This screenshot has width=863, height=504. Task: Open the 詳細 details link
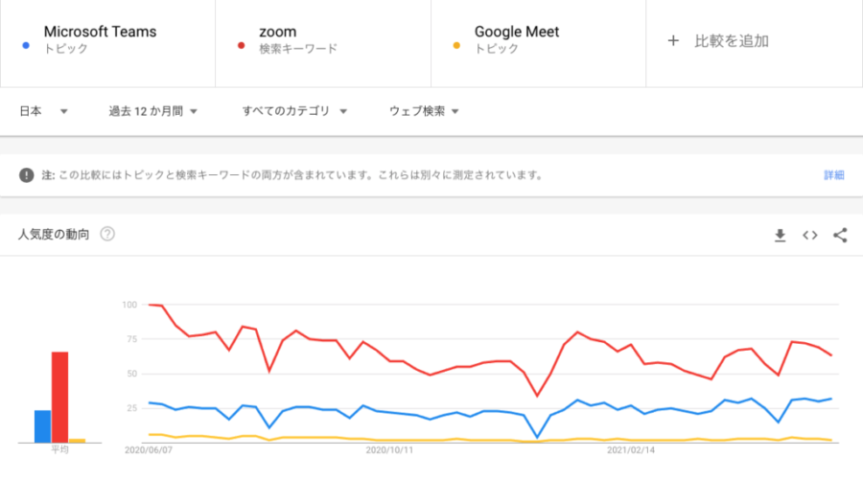(x=834, y=175)
